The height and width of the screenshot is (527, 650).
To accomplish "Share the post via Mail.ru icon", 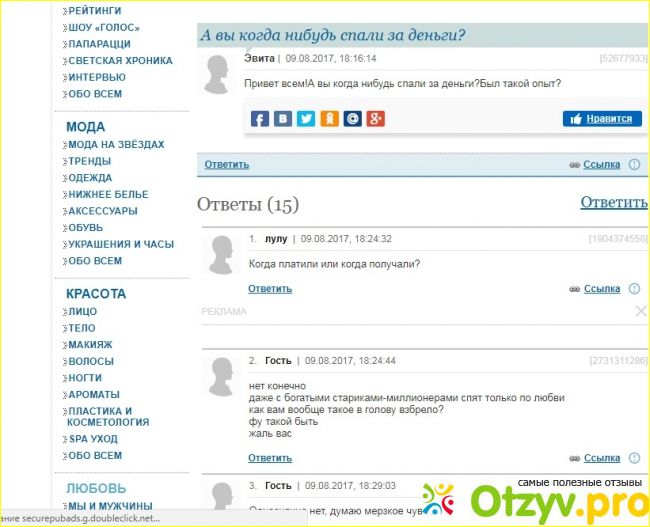I will coord(352,119).
